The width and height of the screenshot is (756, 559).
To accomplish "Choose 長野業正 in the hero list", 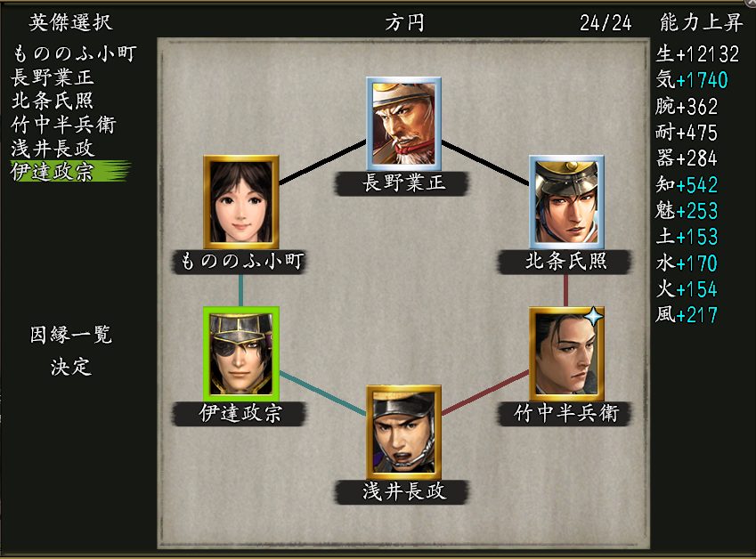I will tap(52, 77).
